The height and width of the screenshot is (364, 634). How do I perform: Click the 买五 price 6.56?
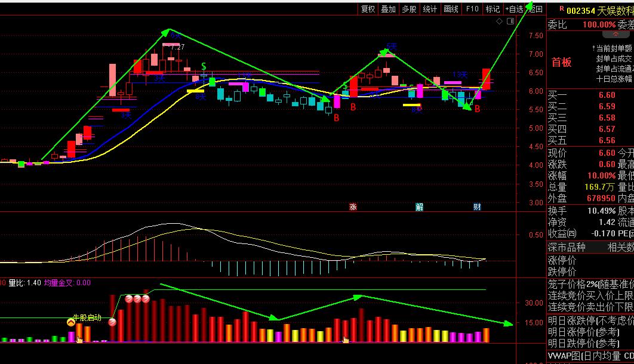[607, 140]
